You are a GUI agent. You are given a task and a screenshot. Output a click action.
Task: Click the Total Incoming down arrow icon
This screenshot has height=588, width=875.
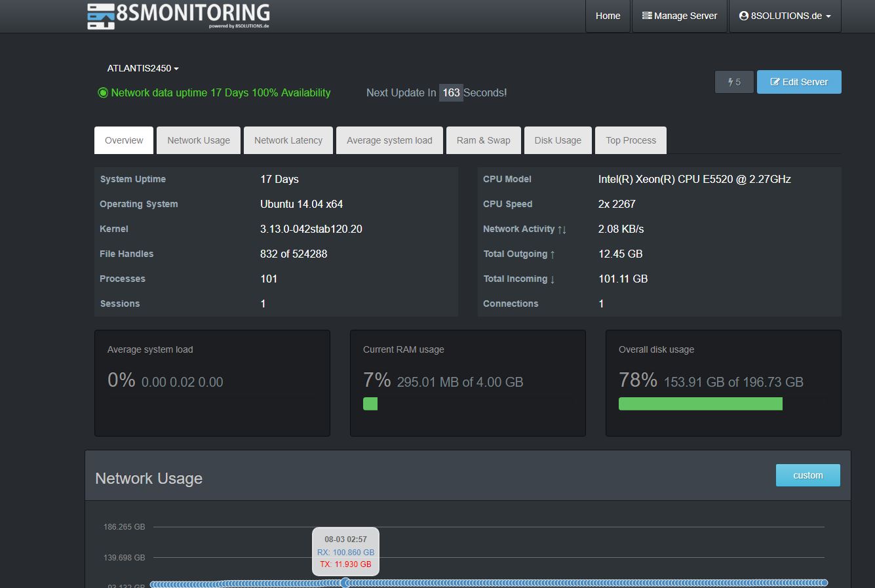(x=553, y=279)
